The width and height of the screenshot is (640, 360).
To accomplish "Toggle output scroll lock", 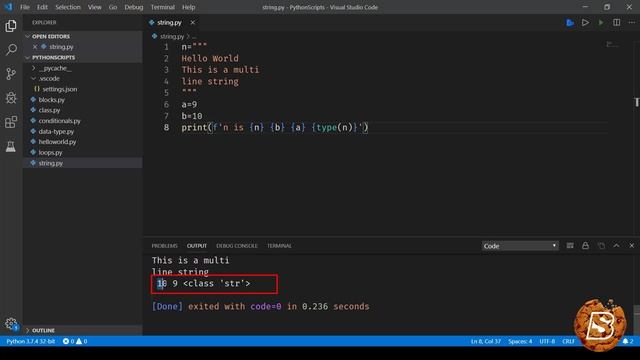I will [x=585, y=245].
